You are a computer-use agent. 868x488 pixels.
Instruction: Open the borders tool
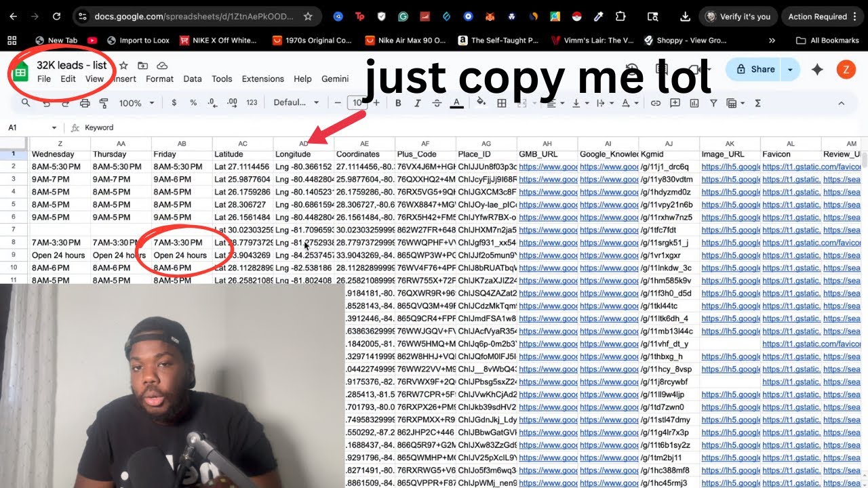tap(502, 103)
